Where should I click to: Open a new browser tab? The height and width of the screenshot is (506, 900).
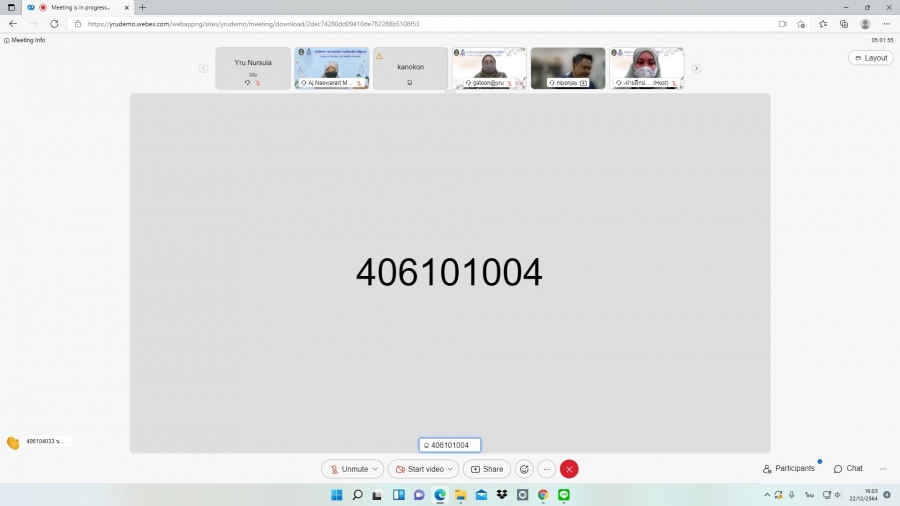(142, 7)
